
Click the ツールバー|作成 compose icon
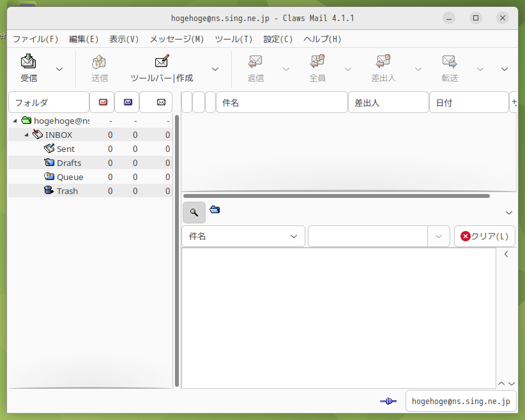[x=162, y=61]
